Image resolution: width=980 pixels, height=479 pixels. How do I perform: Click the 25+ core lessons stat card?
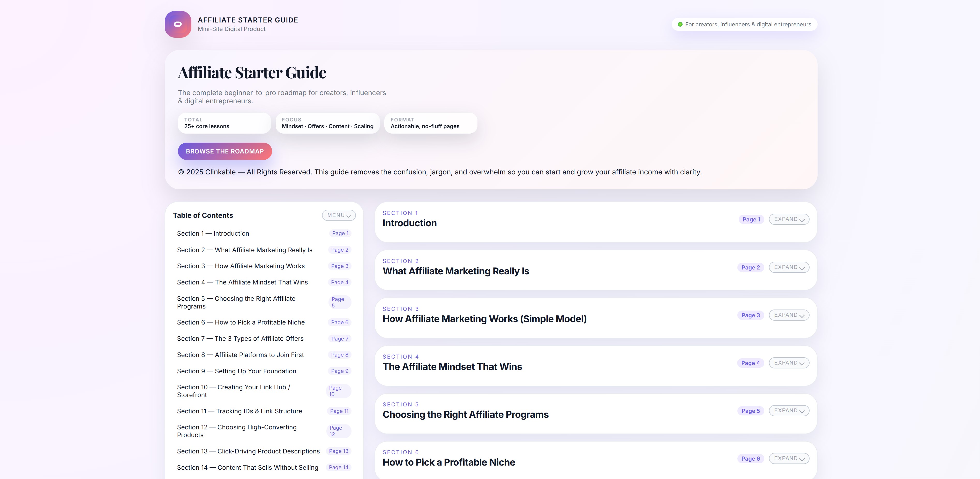coord(224,123)
